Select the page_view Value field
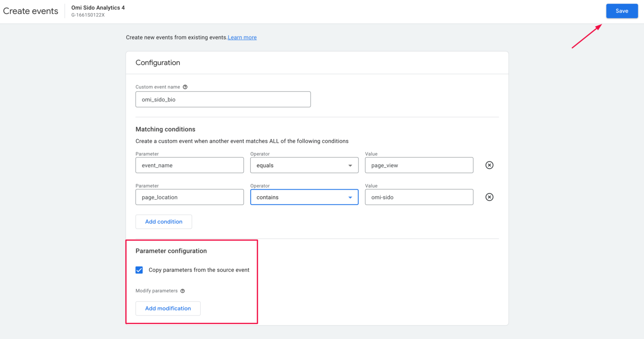 tap(419, 165)
